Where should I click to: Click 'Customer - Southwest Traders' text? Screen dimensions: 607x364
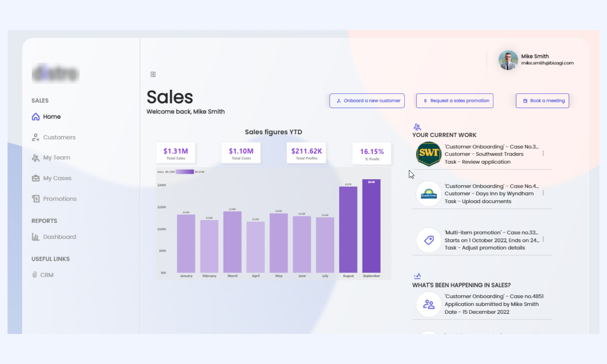pos(484,154)
